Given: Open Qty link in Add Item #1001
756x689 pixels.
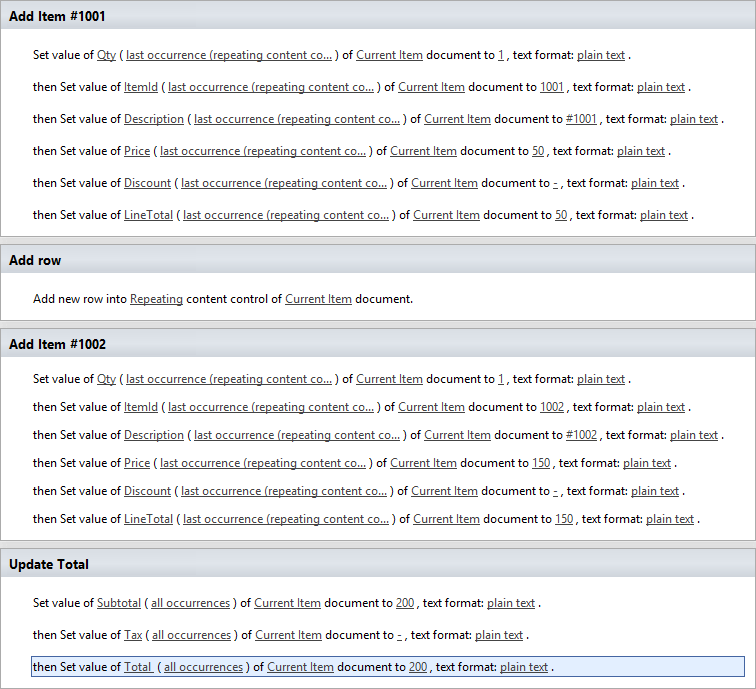Looking at the screenshot, I should tap(106, 55).
